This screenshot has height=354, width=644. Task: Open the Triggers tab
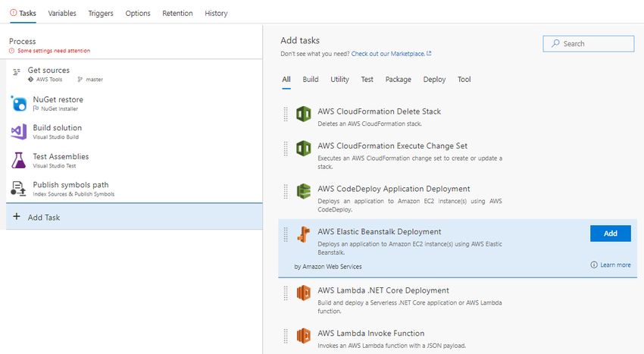click(101, 13)
